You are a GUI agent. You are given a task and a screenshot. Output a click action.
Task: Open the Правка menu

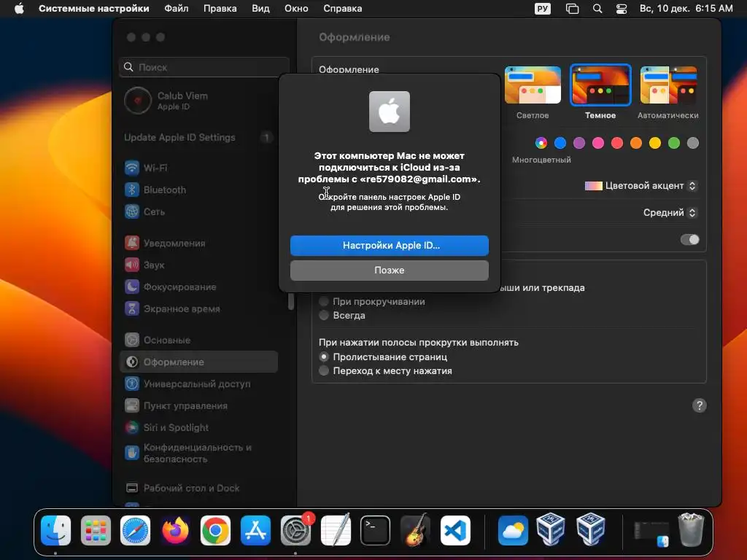point(220,9)
